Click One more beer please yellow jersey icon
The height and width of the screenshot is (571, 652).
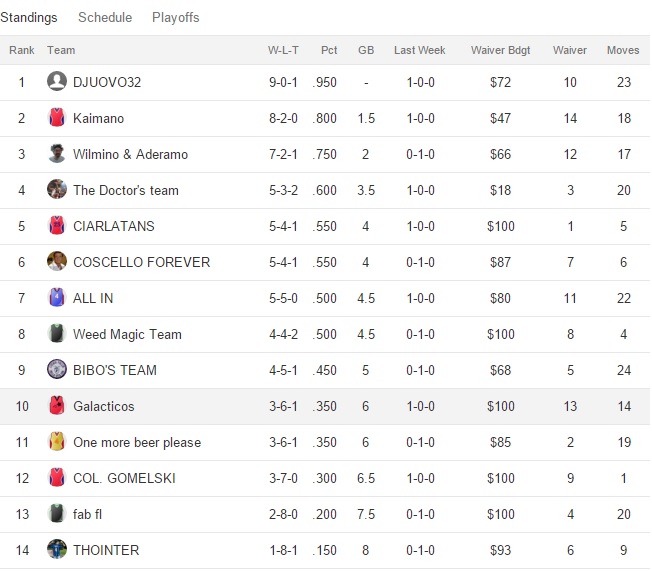pyautogui.click(x=57, y=442)
